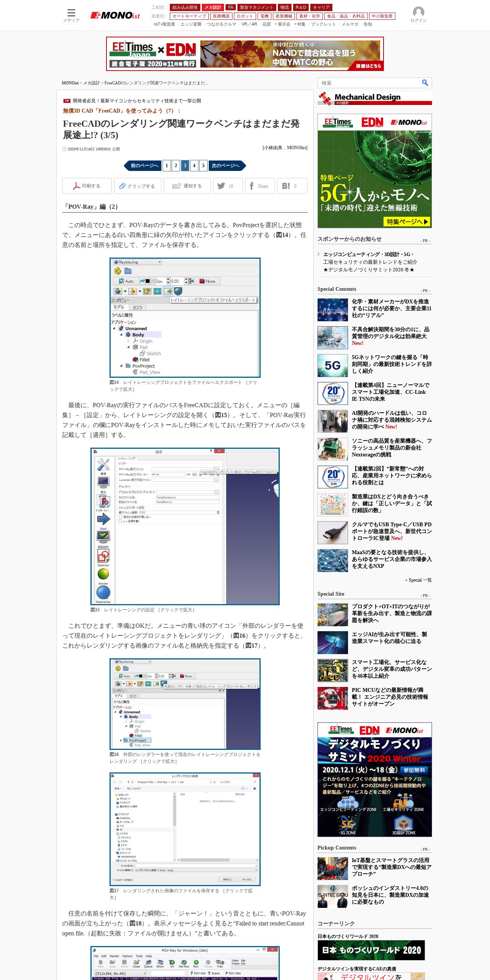Open エッジコンピューティング sponsor notice link
The width and height of the screenshot is (490, 980).
[370, 262]
